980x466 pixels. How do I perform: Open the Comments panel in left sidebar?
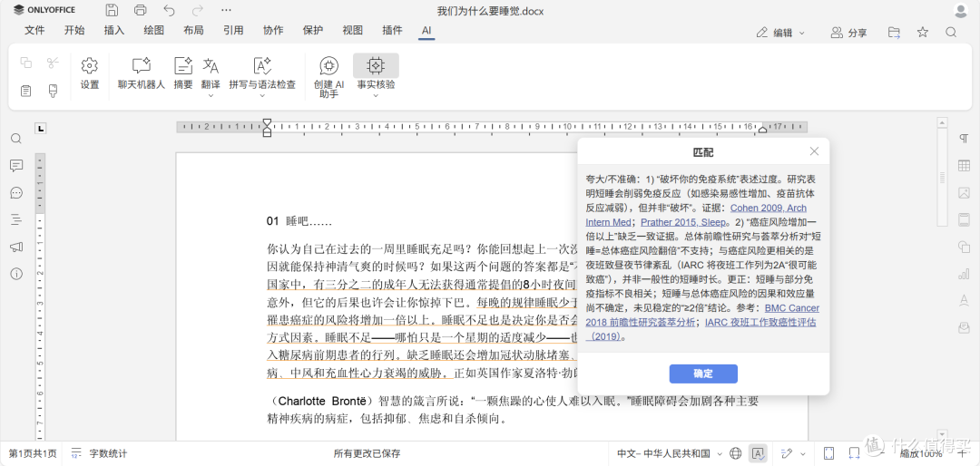16,166
